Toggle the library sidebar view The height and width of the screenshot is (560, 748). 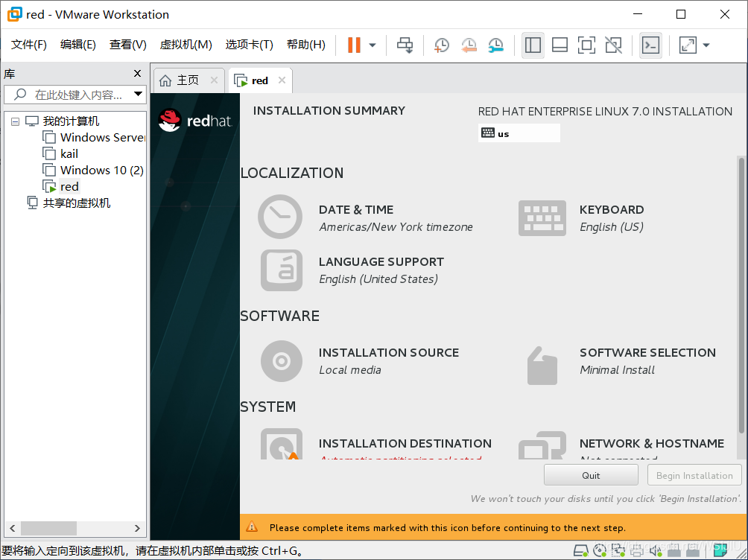(x=533, y=45)
